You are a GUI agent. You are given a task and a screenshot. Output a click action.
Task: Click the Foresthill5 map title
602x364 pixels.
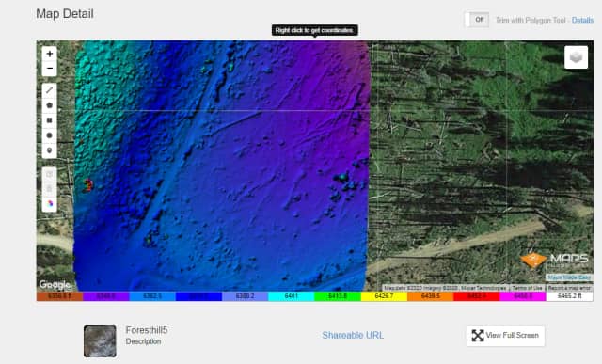coord(147,330)
